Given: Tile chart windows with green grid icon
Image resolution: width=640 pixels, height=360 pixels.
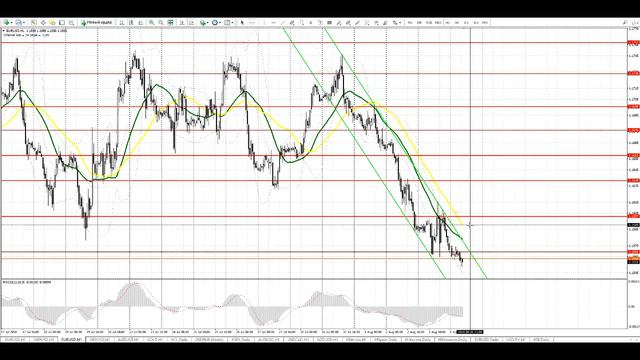Looking at the screenshot, I should pyautogui.click(x=171, y=22).
